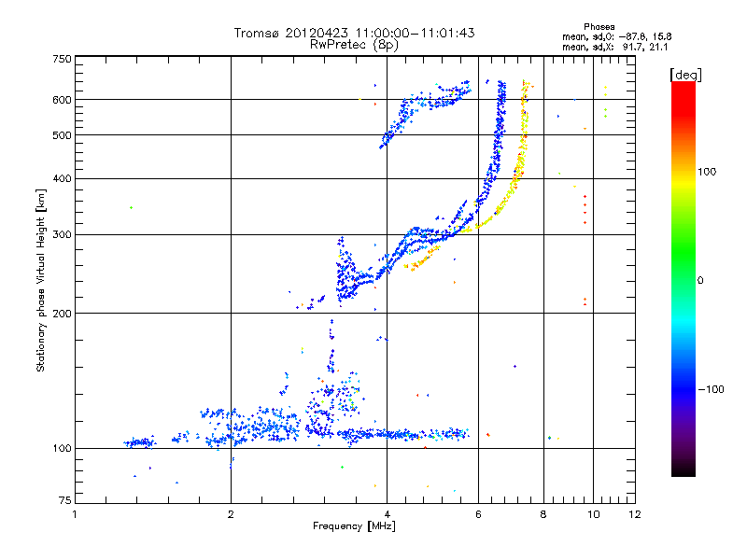Image resolution: width=747 pixels, height=560 pixels.
Task: Click the 10 MHz frequency tick label
Action: pyautogui.click(x=593, y=515)
